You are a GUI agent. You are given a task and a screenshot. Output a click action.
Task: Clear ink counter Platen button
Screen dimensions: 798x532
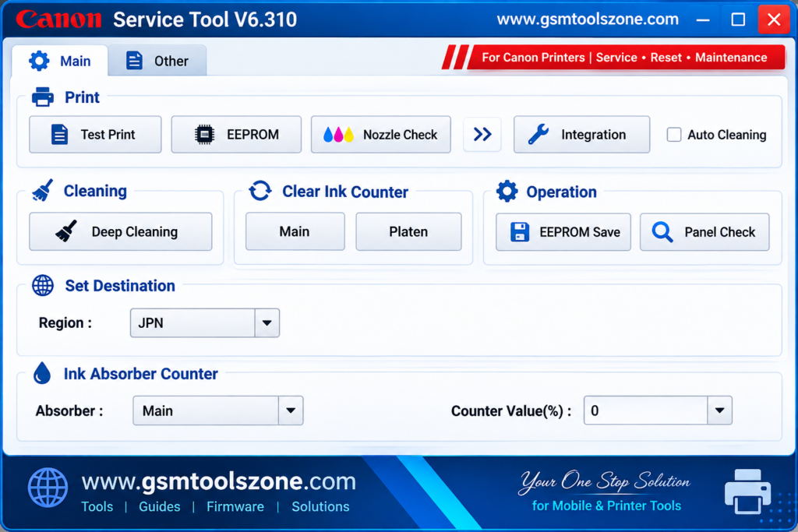[x=408, y=232]
